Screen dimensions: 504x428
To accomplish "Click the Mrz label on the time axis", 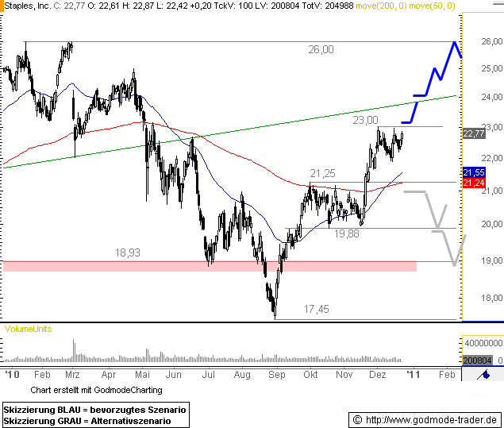I will pos(72,375).
